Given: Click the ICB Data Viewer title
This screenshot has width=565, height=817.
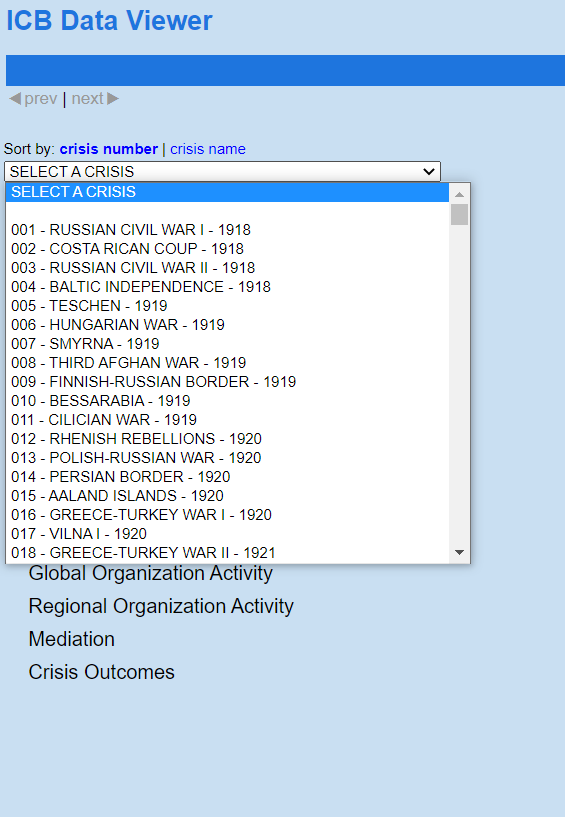Looking at the screenshot, I should 109,21.
